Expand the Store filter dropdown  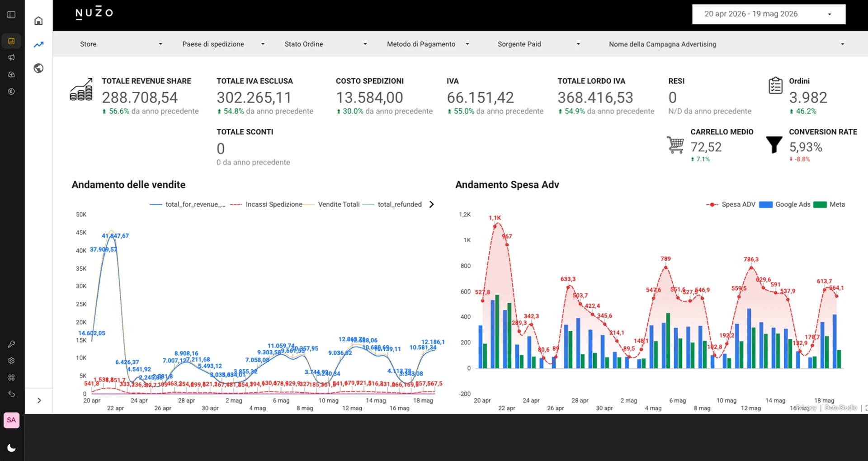[121, 44]
